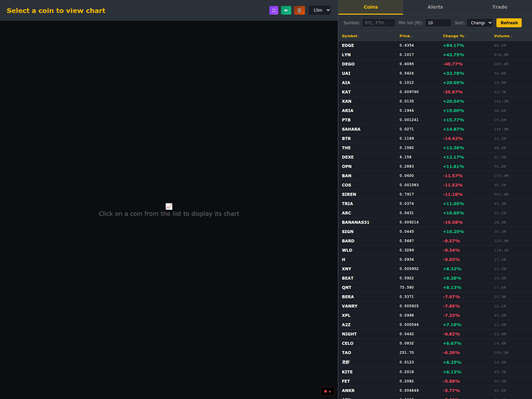Click the 251.70 price value
Screen dimensions: 532x399
(x=407, y=353)
